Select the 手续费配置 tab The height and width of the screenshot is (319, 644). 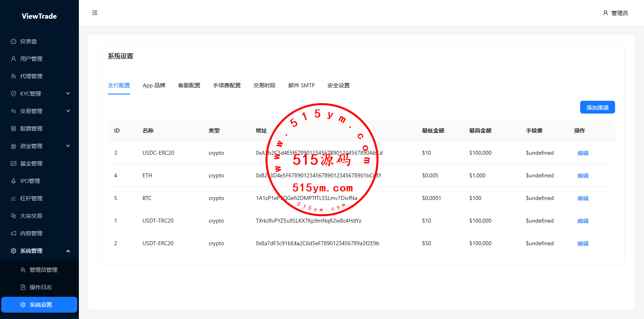click(227, 85)
